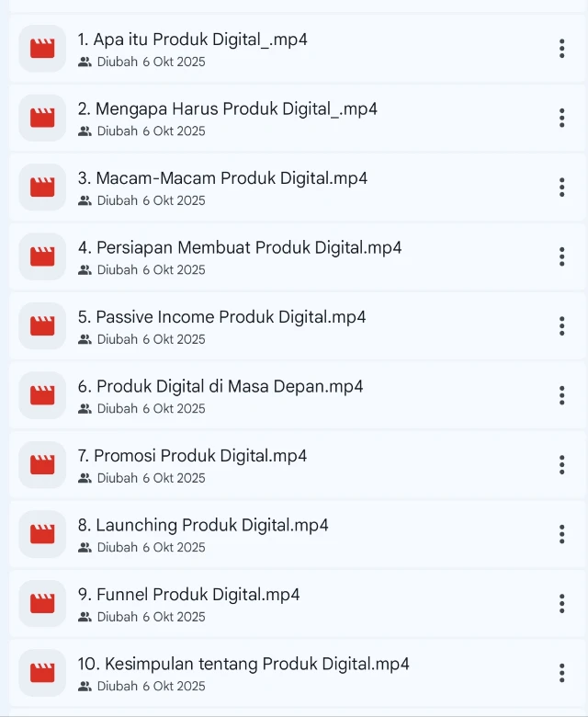Open more options for 3. Macam-Macam Produk Digital.mp4
This screenshot has height=717, width=588.
[x=561, y=188]
